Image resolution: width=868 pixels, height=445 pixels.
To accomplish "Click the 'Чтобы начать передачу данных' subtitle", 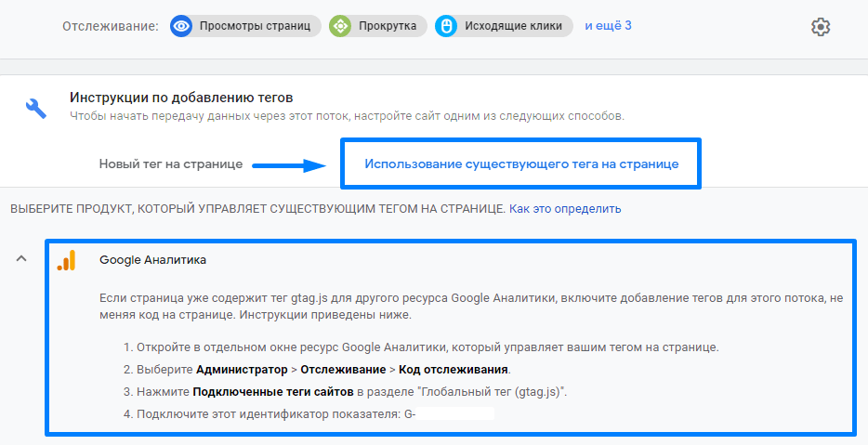I will 347,116.
